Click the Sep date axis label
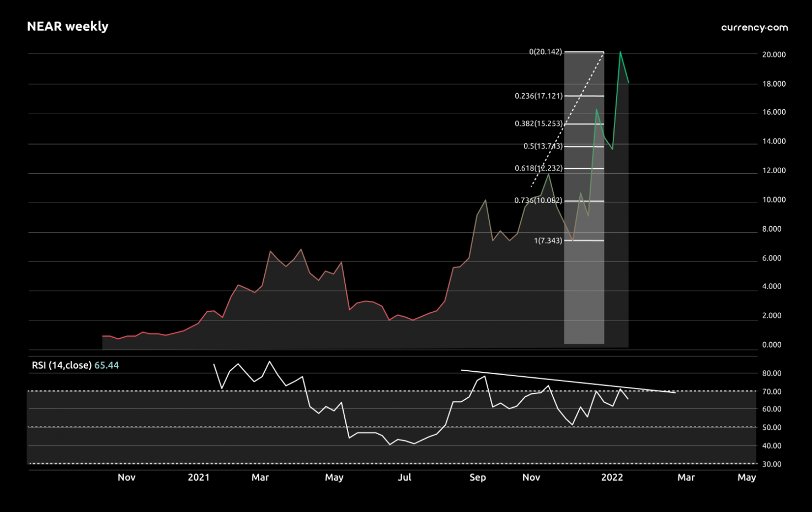The image size is (812, 512). (478, 477)
